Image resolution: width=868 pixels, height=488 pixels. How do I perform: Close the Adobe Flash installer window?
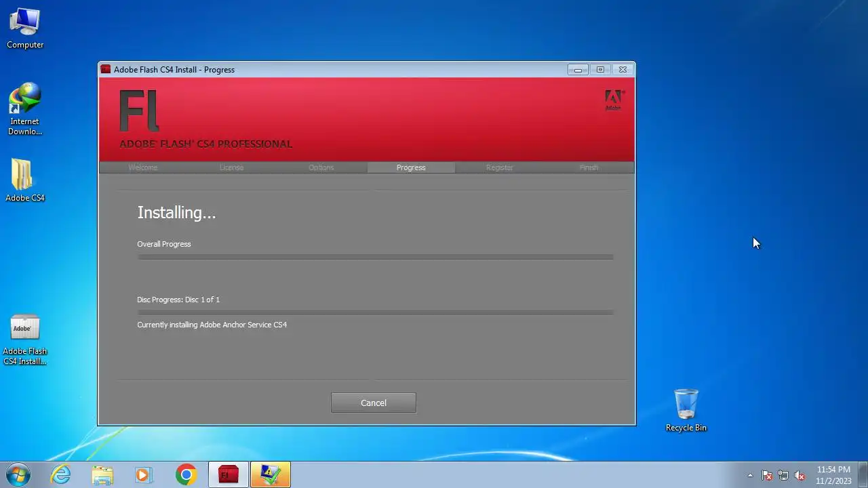623,69
